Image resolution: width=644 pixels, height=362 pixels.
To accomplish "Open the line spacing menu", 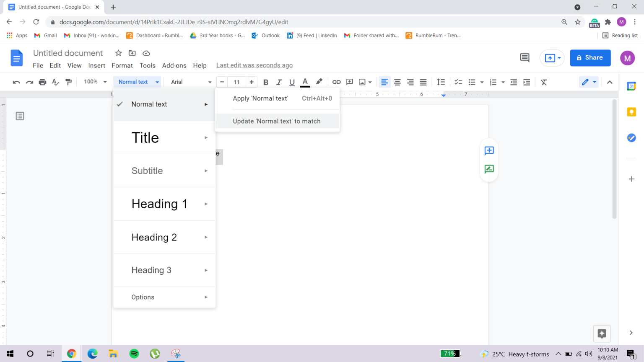I will click(x=441, y=82).
